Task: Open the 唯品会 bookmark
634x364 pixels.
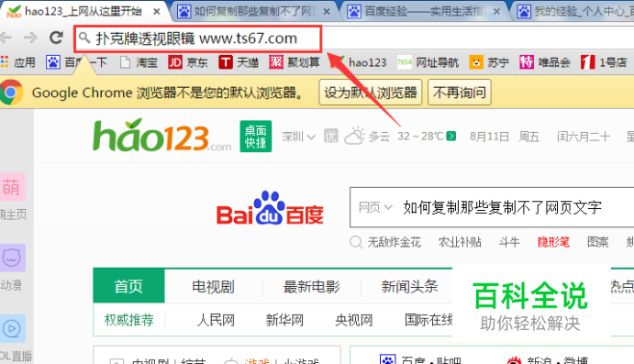Action: pyautogui.click(x=545, y=62)
